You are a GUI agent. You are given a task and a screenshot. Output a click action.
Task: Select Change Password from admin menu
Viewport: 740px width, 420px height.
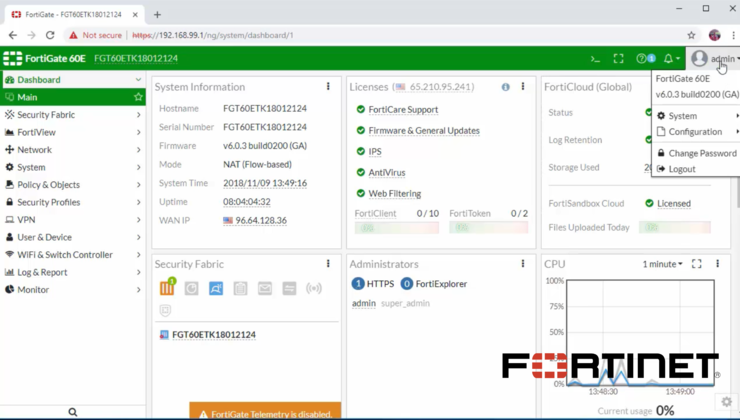tap(702, 153)
